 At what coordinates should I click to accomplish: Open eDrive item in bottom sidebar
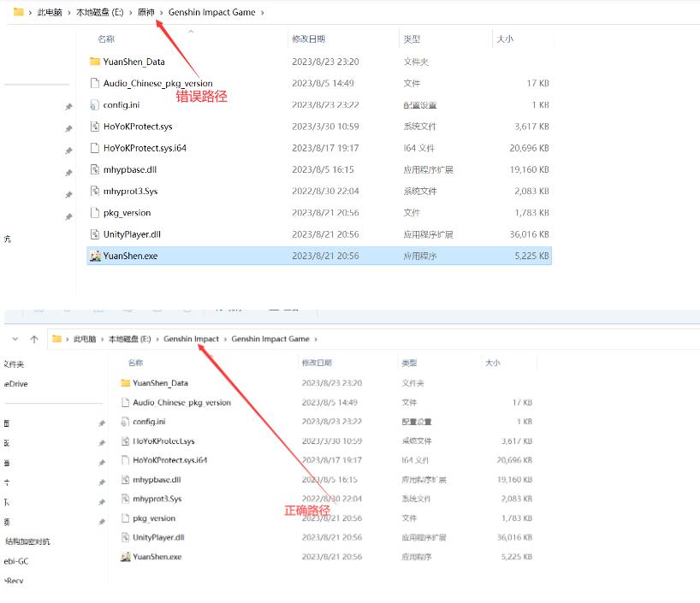(16, 384)
